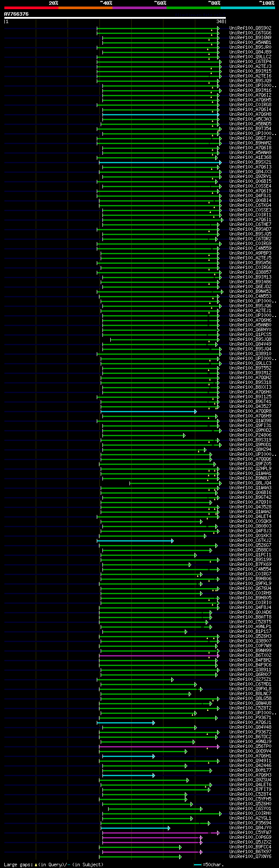Click the arrowhead ending the P24806 bar

pos(184,435)
